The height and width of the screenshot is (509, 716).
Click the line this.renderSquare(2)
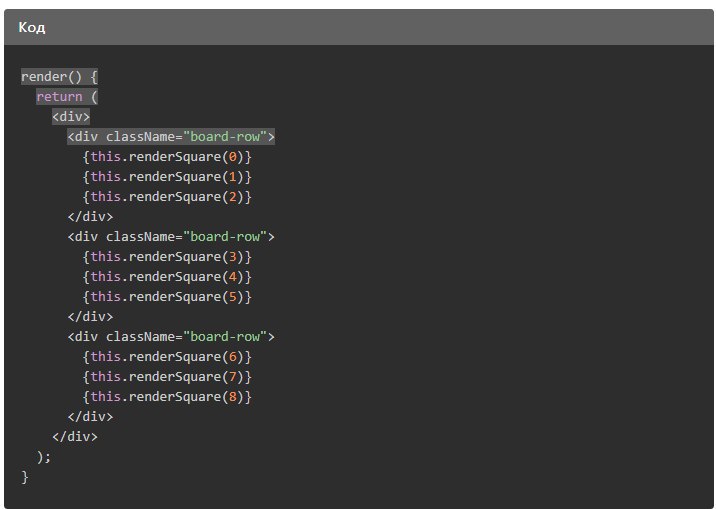pyautogui.click(x=167, y=197)
